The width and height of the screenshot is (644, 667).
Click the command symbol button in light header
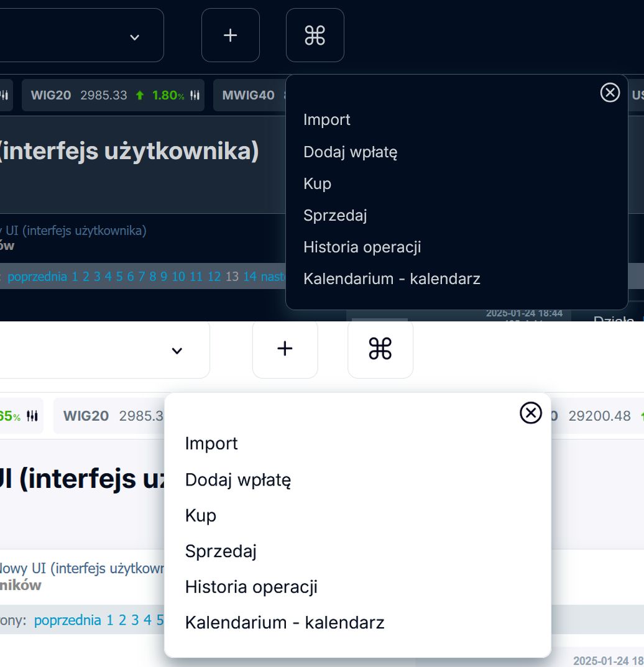click(x=380, y=349)
